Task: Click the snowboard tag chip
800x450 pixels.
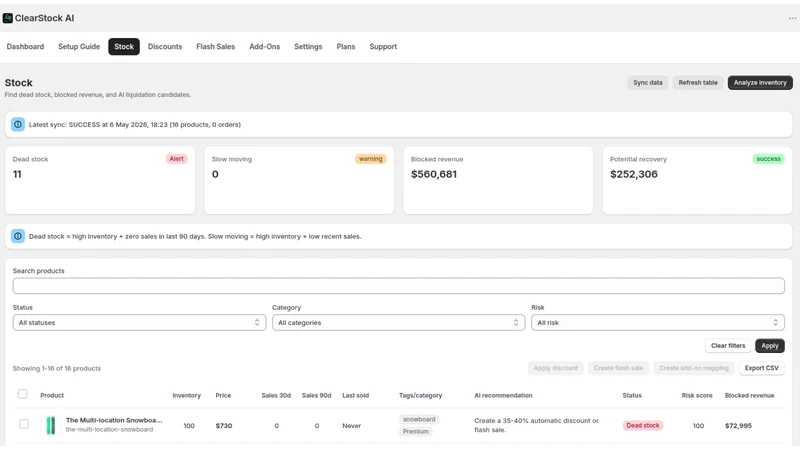Action: coord(419,419)
